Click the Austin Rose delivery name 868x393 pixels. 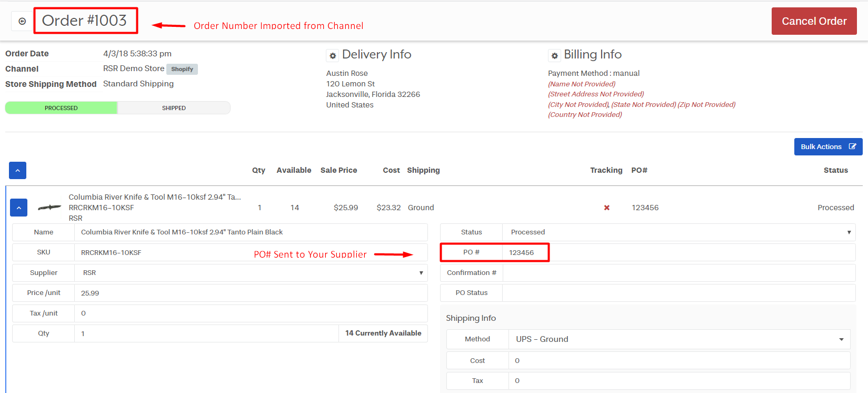click(347, 73)
